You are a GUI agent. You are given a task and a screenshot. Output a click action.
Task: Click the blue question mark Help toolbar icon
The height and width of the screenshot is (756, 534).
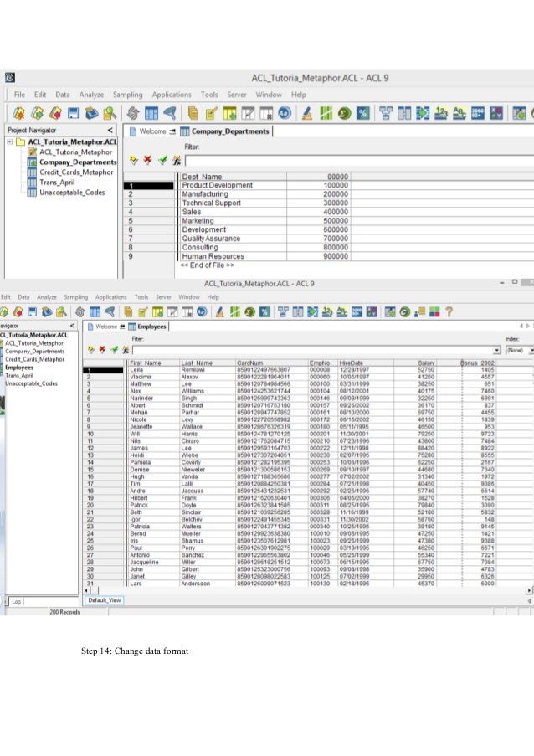point(449,312)
